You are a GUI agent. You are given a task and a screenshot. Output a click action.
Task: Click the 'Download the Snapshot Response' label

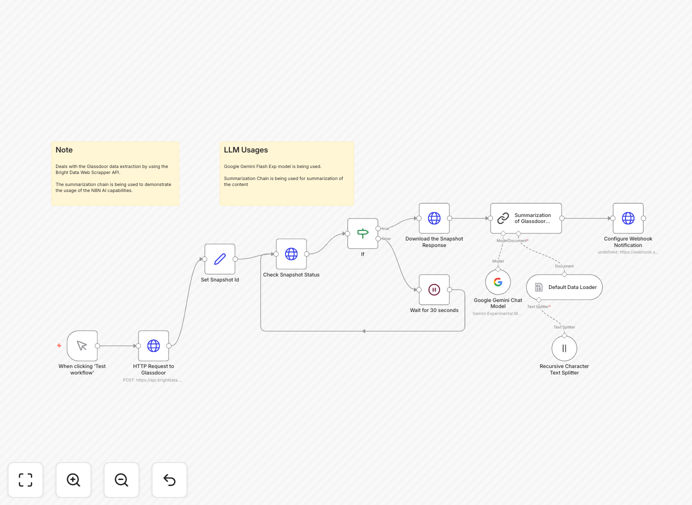click(434, 242)
